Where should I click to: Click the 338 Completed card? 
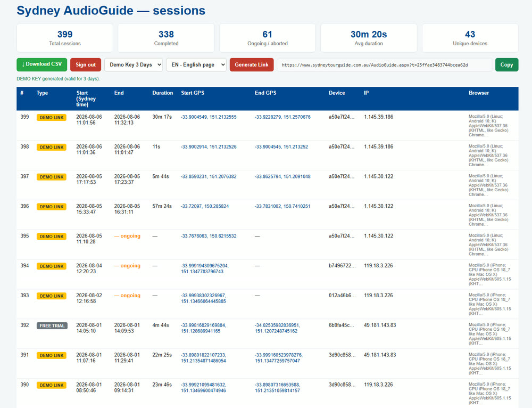point(166,38)
